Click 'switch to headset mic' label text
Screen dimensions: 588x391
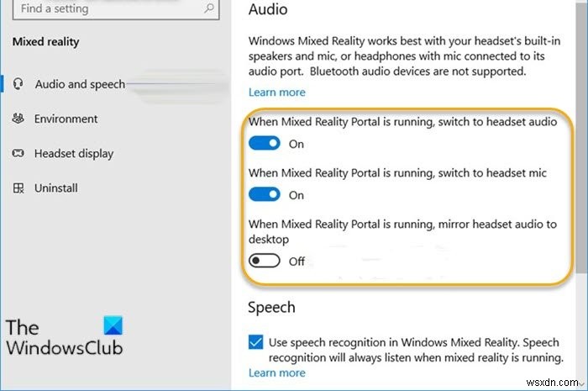pyautogui.click(x=397, y=173)
